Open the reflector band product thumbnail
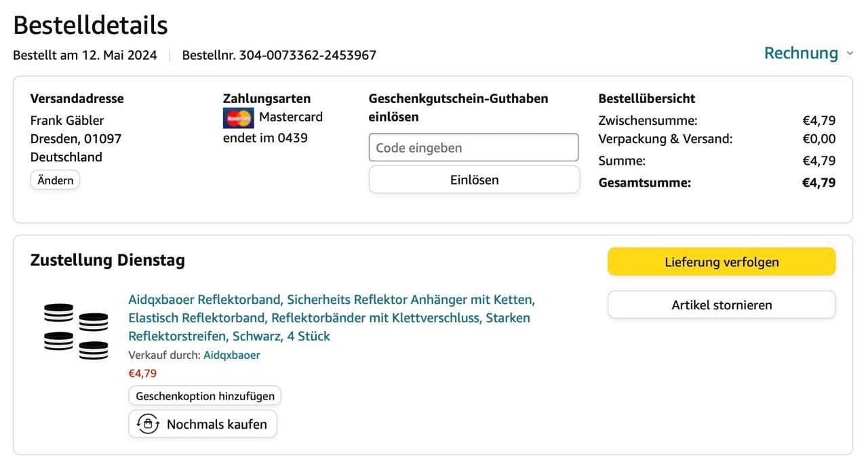Screen dimensions: 868x470 pyautogui.click(x=76, y=332)
